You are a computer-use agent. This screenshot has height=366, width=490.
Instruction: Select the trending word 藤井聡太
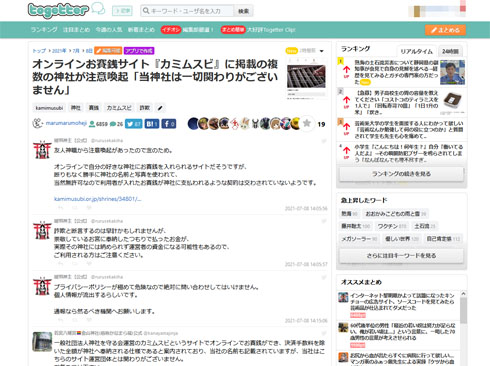click(x=356, y=226)
